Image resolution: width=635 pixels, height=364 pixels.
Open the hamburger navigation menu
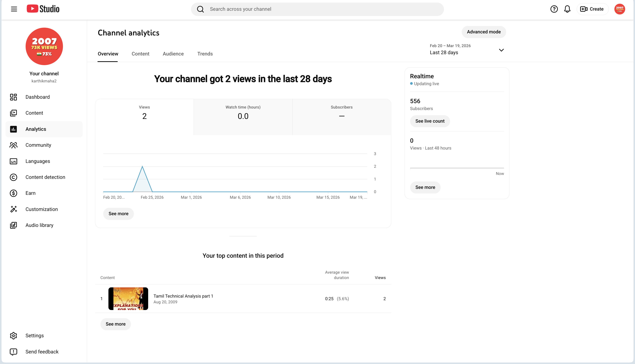click(14, 9)
